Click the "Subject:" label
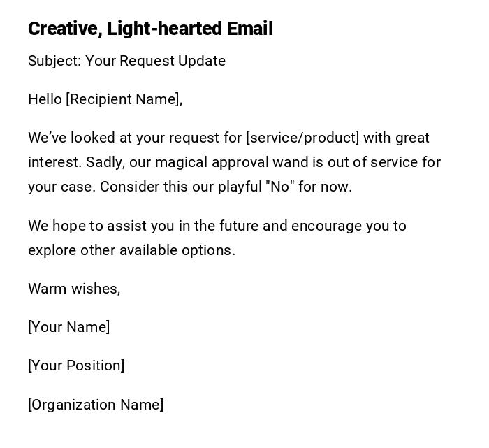 point(54,61)
